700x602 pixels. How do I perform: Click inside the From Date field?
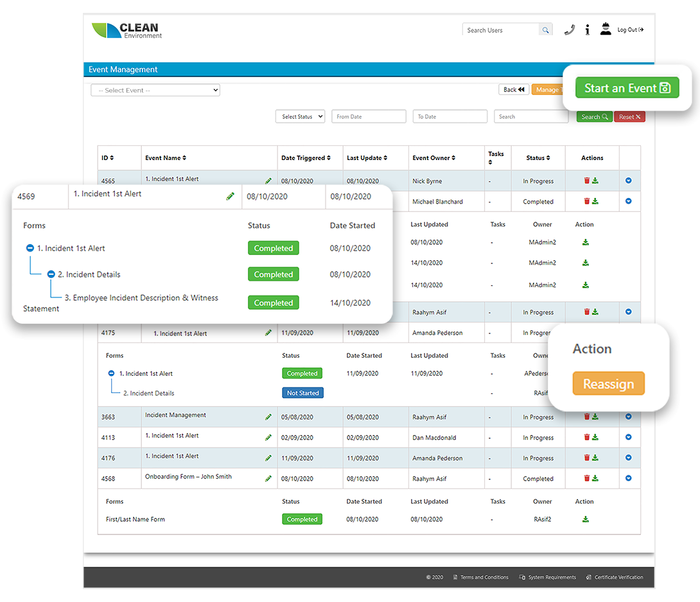click(x=369, y=116)
